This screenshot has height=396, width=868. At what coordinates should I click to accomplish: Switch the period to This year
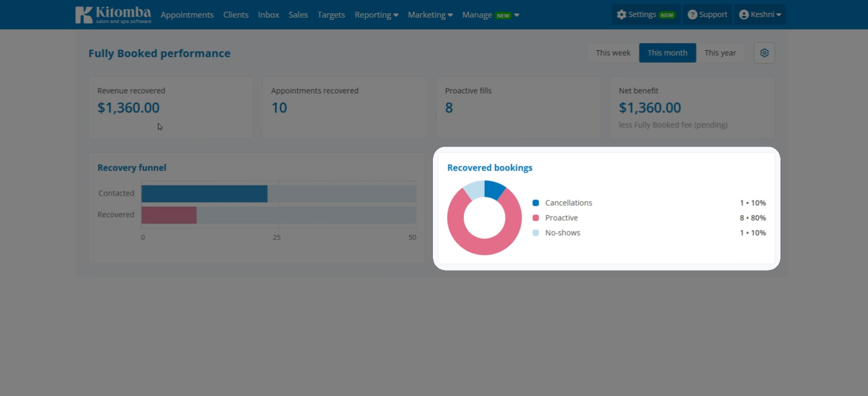[720, 53]
